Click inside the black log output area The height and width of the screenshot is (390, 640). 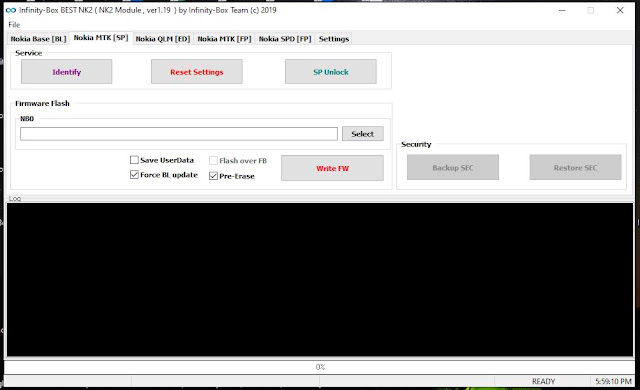pyautogui.click(x=320, y=280)
